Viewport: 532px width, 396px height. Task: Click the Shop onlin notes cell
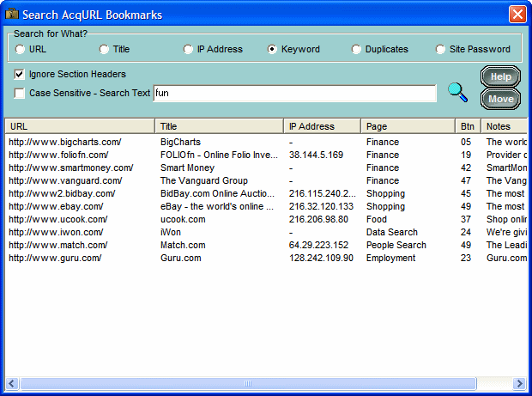506,219
